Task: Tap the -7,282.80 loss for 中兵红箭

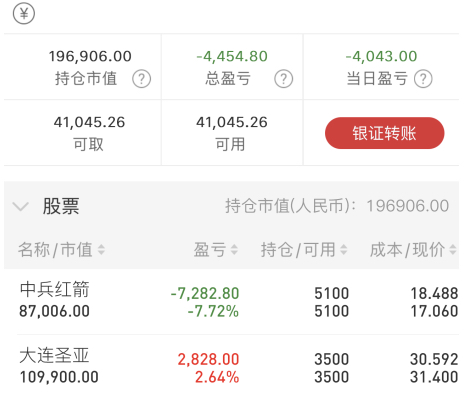Action: [x=205, y=294]
